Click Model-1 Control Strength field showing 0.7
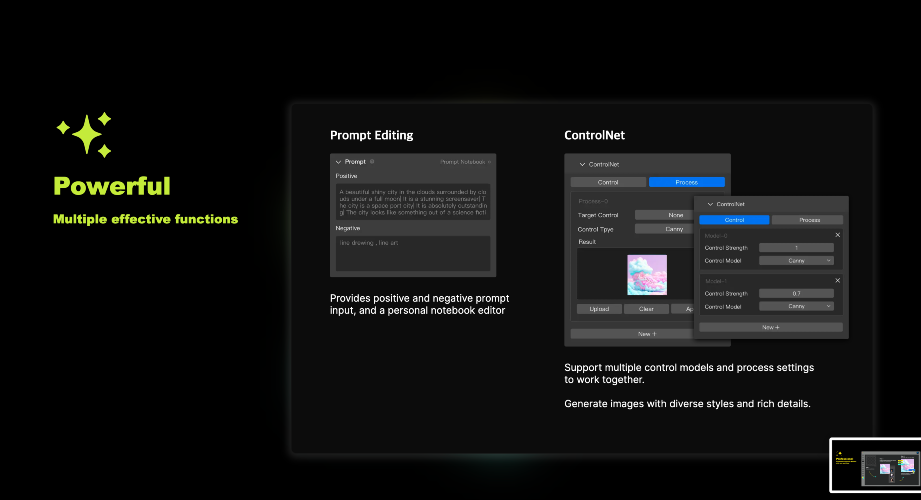This screenshot has height=500, width=921. click(796, 293)
